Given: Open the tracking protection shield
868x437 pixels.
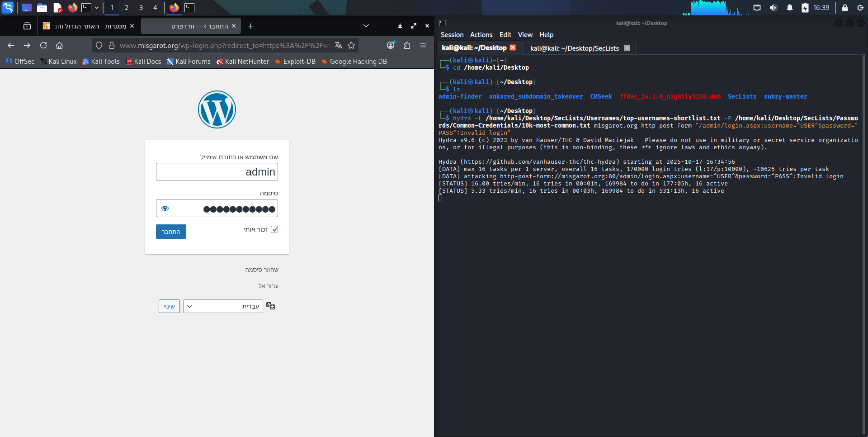Looking at the screenshot, I should 99,45.
